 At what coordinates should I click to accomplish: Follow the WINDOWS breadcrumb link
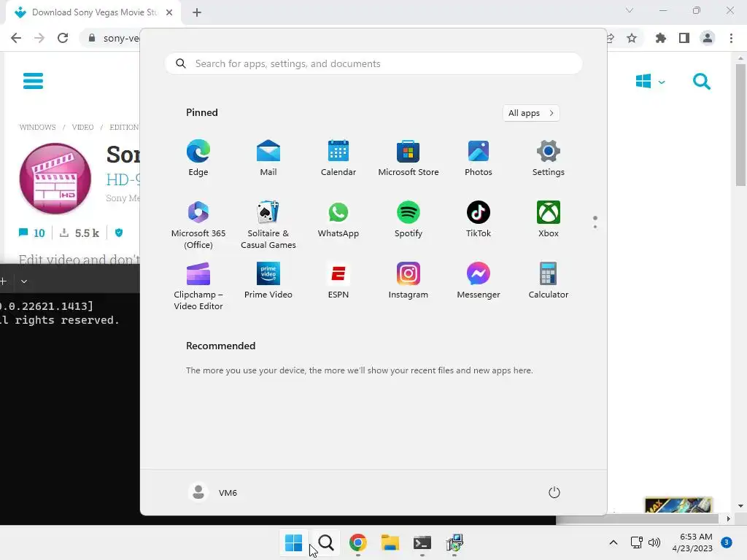click(37, 127)
